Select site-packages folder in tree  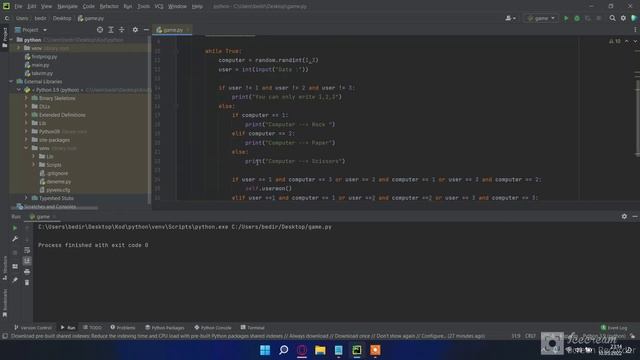[54, 140]
